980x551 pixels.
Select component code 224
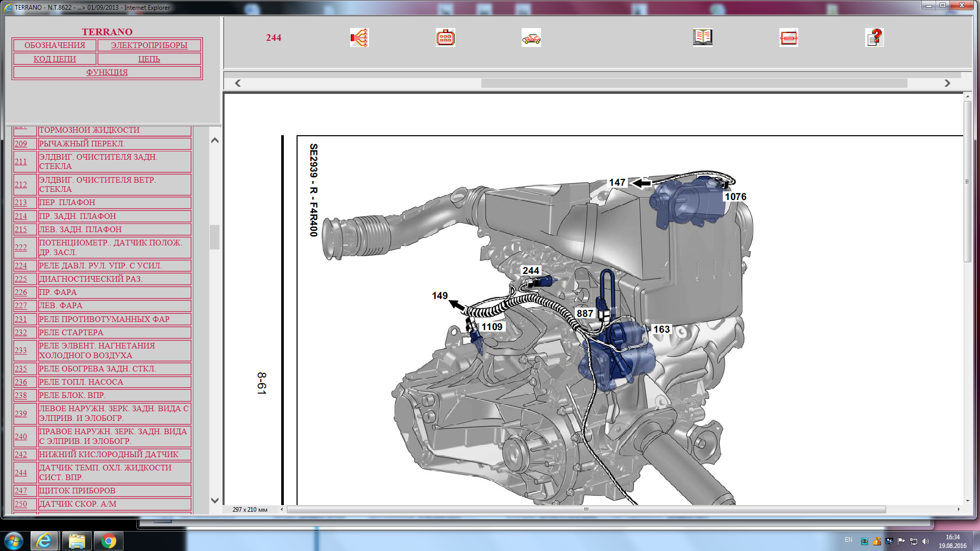pos(21,266)
